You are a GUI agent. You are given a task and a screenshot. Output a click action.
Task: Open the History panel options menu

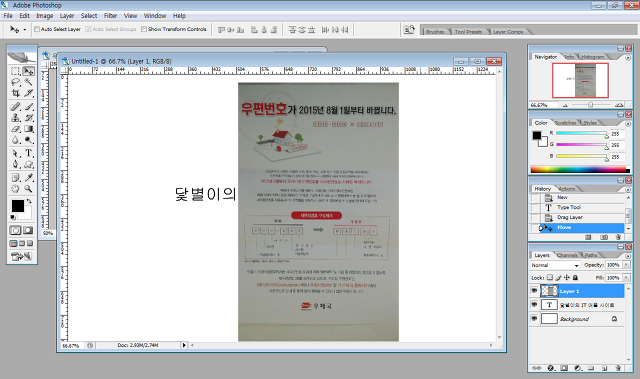pyautogui.click(x=628, y=190)
